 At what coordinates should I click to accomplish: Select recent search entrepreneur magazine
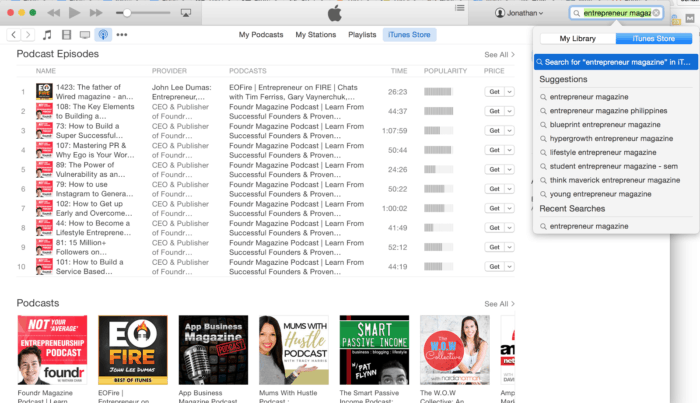[589, 226]
